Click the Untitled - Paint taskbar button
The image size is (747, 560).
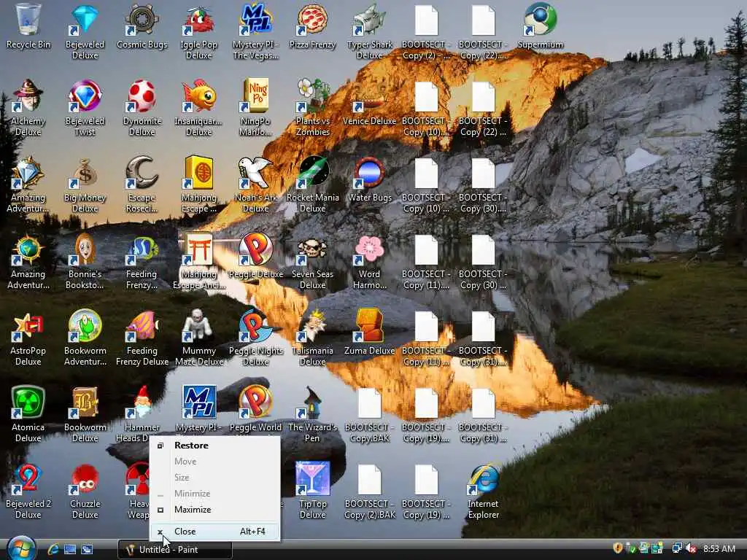pyautogui.click(x=175, y=550)
